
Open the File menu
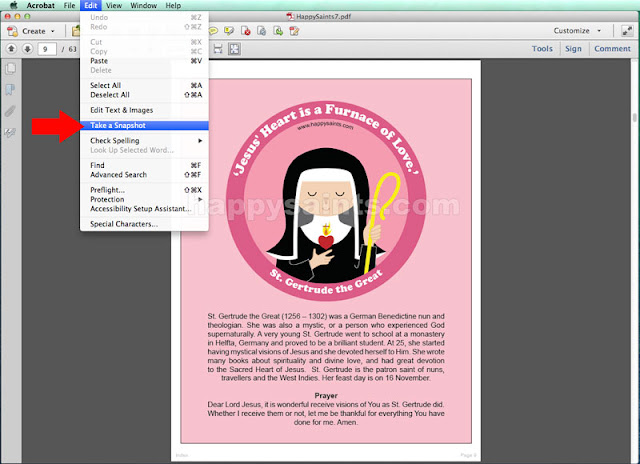click(x=69, y=5)
